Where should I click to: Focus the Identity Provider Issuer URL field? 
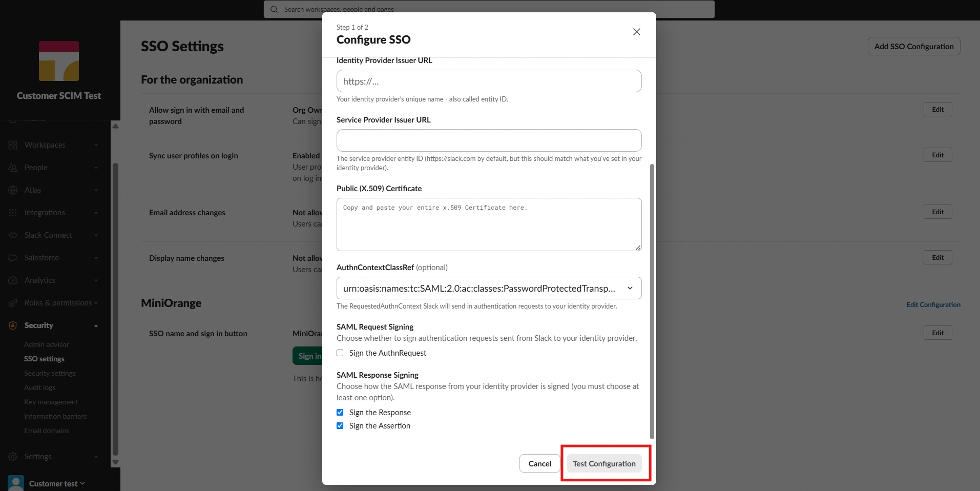click(489, 81)
